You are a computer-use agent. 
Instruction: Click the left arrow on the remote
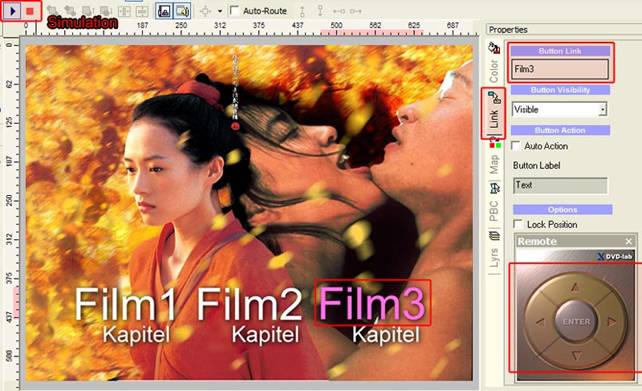pos(540,322)
